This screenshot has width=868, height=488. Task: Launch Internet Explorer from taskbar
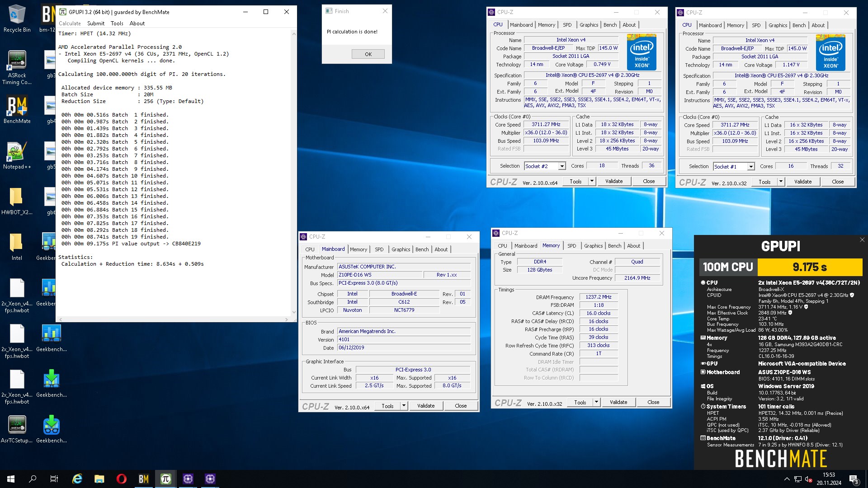coord(77,479)
